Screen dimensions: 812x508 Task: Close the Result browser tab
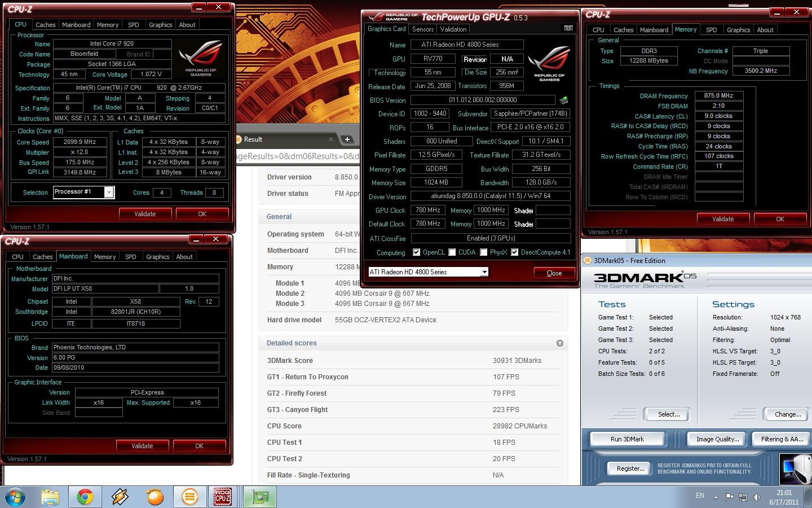pos(331,139)
